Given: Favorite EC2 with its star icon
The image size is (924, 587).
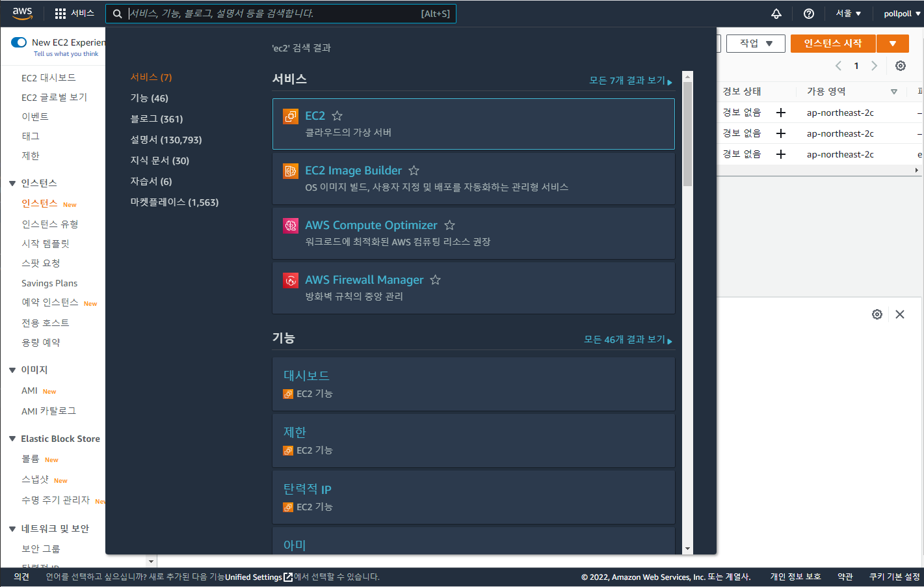Looking at the screenshot, I should point(337,116).
